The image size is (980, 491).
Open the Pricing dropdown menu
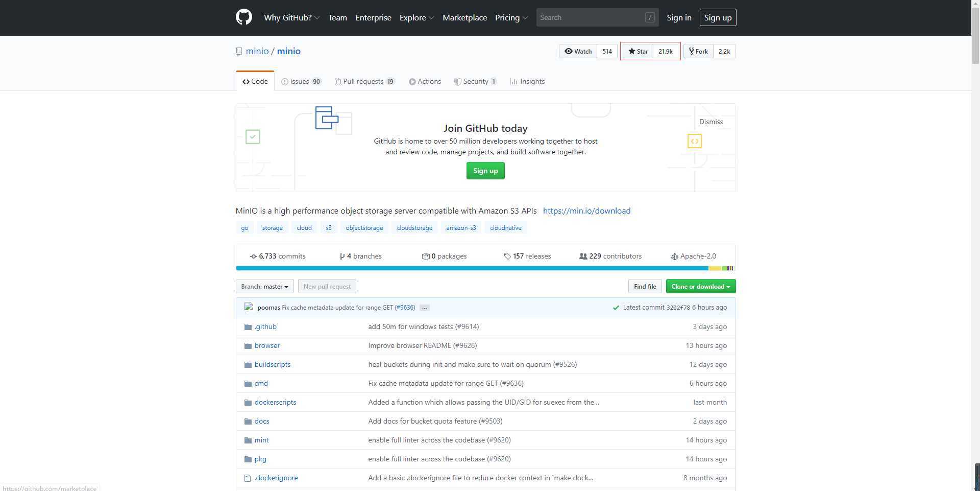pyautogui.click(x=511, y=17)
